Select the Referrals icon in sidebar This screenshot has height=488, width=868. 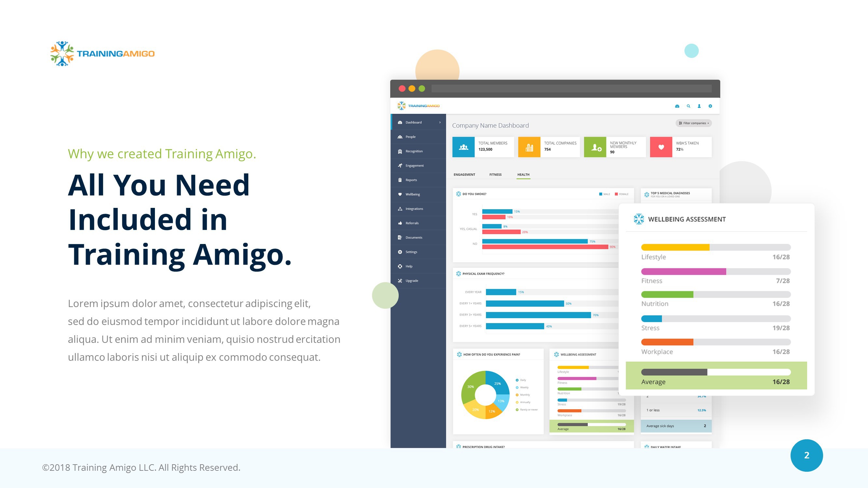(399, 222)
